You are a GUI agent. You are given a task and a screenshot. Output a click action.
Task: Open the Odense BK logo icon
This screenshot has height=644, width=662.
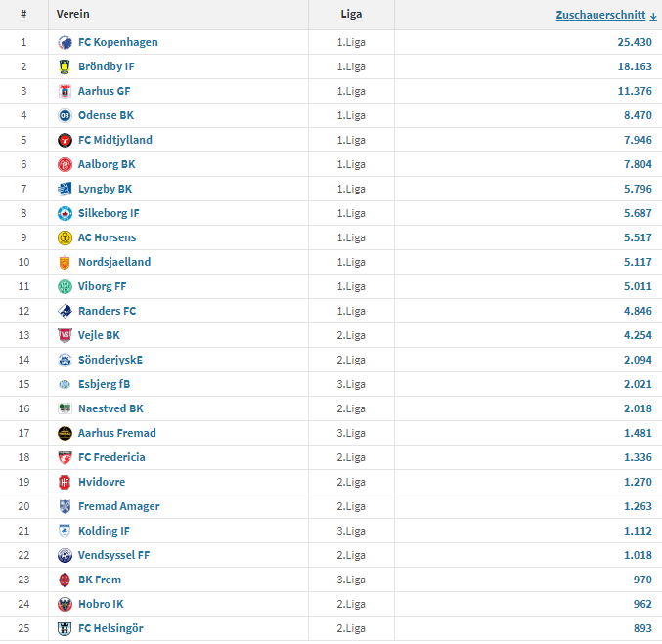65,115
